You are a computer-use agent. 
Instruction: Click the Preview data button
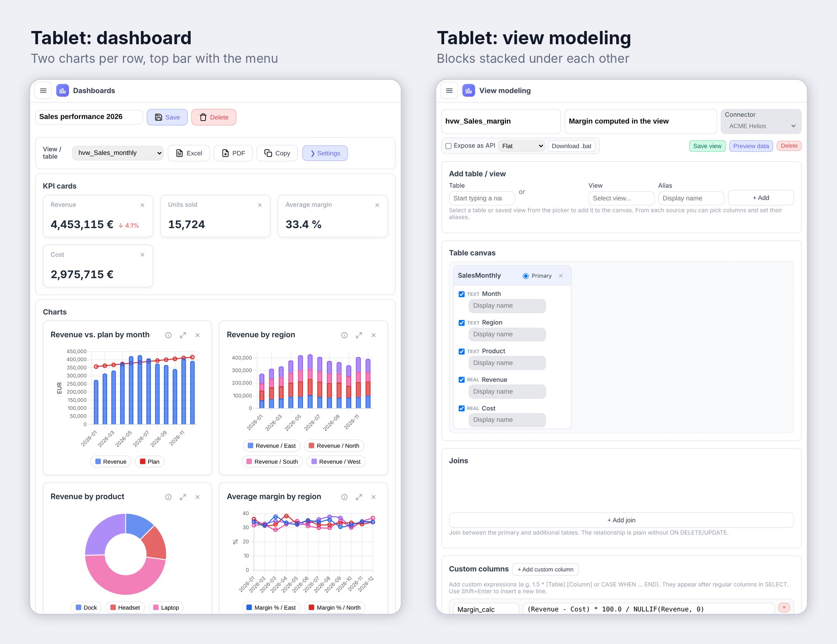point(751,146)
